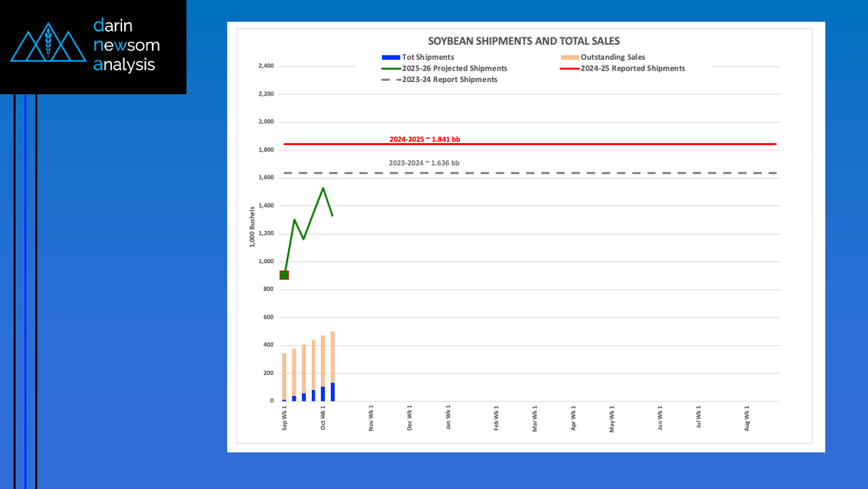Click the Jan Wk 1 x-axis label
This screenshot has height=489, width=868.
point(448,418)
